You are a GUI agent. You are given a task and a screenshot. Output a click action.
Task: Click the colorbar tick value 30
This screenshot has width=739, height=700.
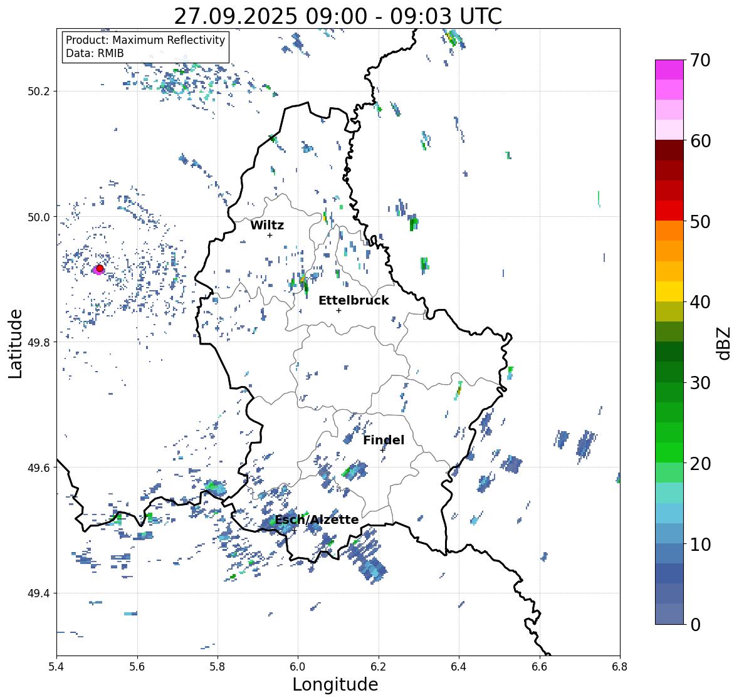[x=700, y=383]
